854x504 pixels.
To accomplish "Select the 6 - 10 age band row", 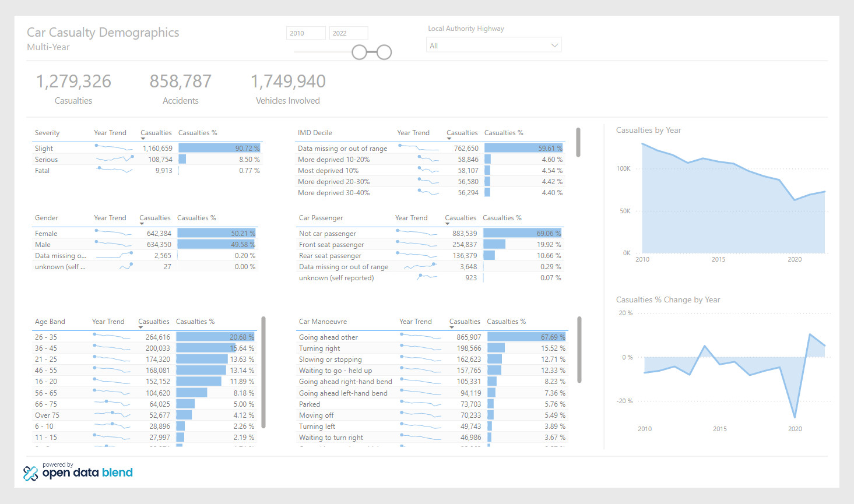I will (145, 427).
